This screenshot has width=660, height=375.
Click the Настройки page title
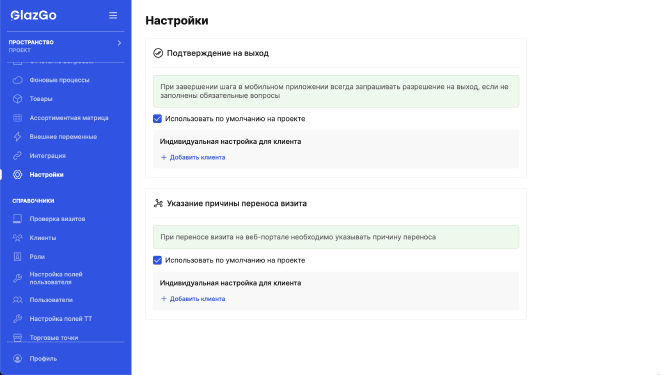pyautogui.click(x=177, y=21)
